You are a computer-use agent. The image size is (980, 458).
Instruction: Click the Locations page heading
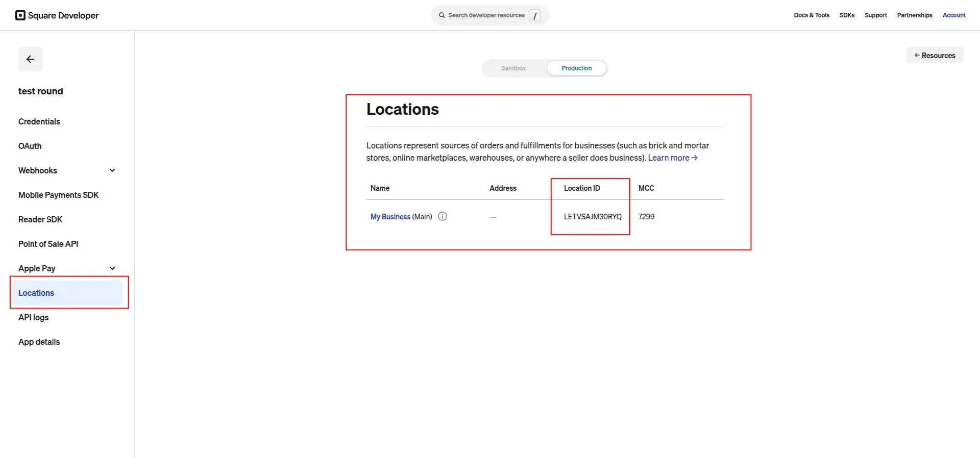click(403, 109)
